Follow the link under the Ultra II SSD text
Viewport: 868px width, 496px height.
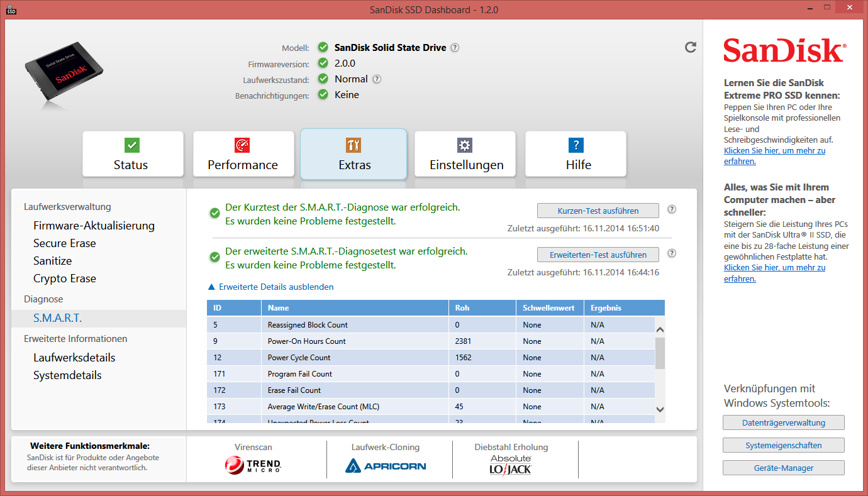click(x=774, y=273)
